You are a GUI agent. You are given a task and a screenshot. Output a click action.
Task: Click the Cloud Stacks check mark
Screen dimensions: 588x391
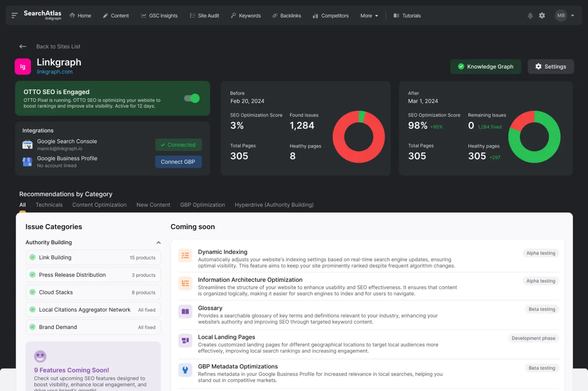[33, 292]
